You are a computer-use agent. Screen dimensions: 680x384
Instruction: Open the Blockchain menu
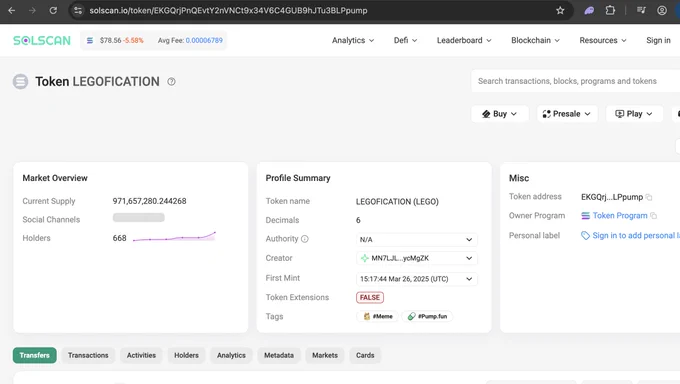[536, 40]
